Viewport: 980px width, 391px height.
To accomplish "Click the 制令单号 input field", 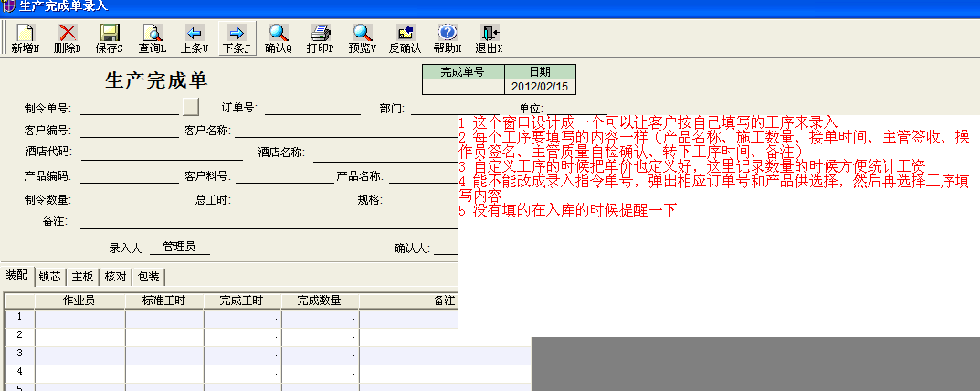I will click(130, 108).
